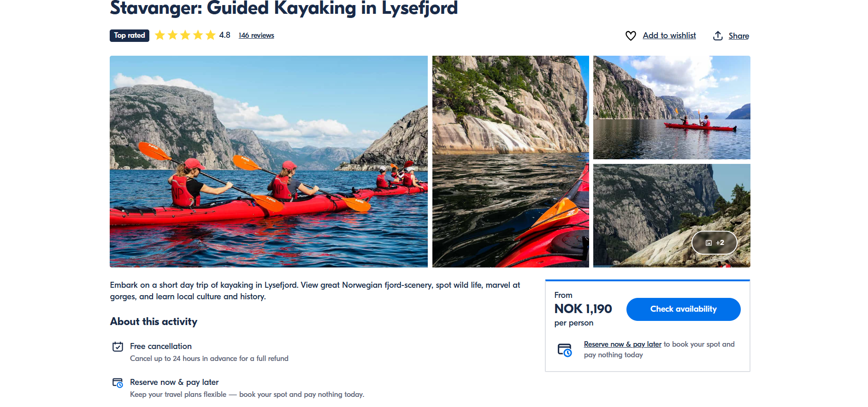
Task: Click the NOK 1,190 price label
Action: point(583,309)
